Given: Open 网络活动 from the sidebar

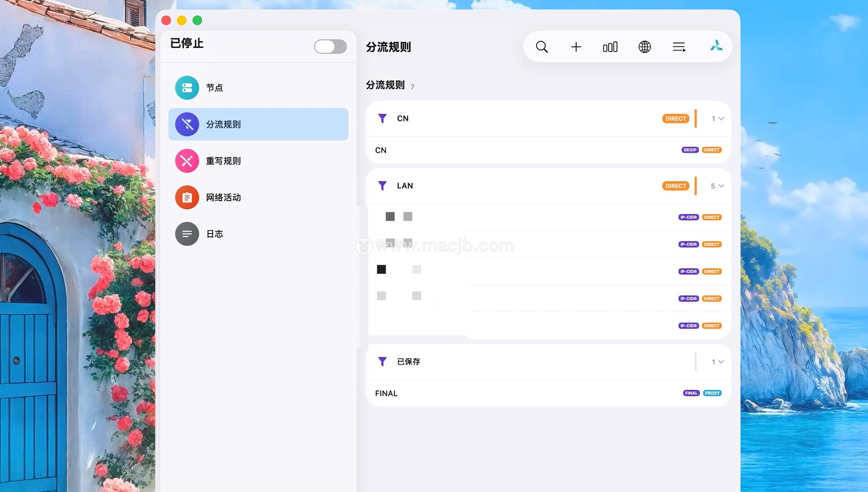Looking at the screenshot, I should (223, 197).
